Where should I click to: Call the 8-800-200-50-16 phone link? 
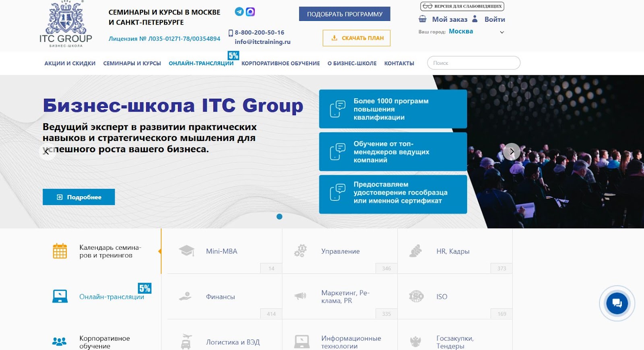(x=260, y=32)
